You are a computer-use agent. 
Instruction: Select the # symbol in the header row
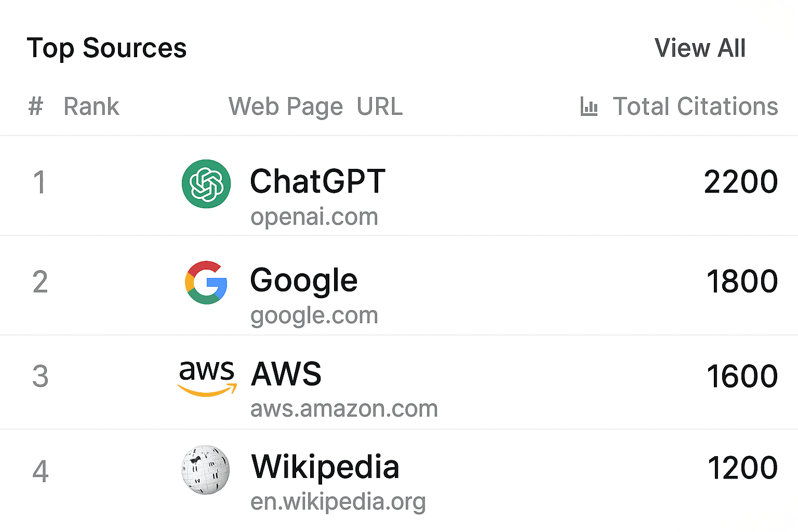34,106
